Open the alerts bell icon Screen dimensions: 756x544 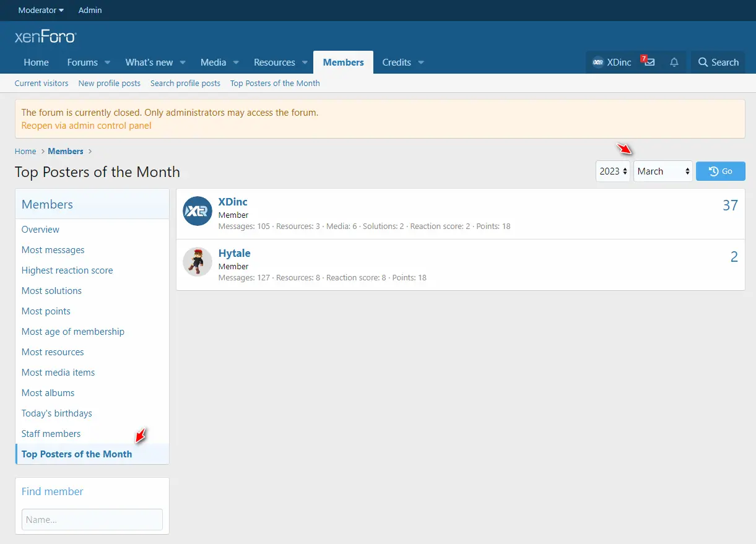[x=674, y=63]
